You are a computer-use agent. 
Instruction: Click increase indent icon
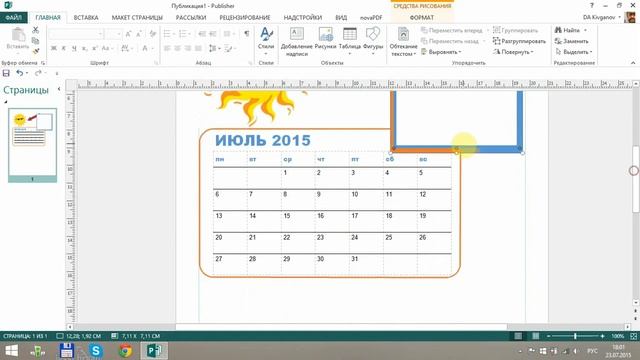[213, 33]
